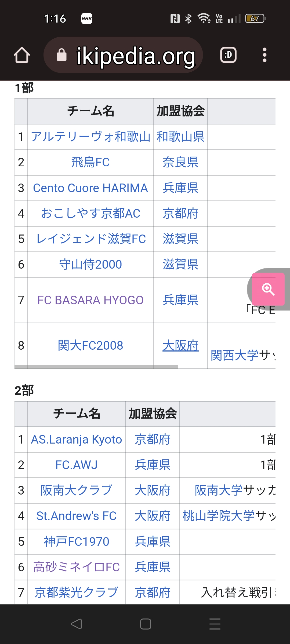Tap the pink zoom magnifier button

tap(268, 289)
